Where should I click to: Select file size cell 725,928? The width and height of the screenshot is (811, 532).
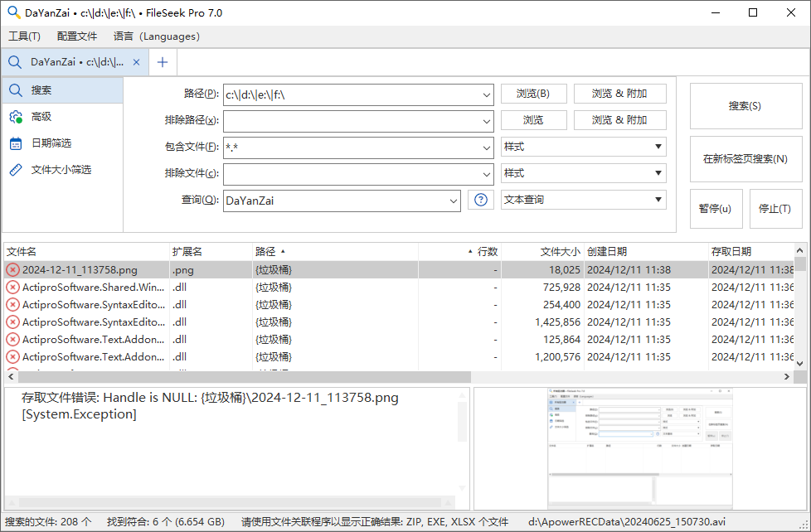click(542, 288)
